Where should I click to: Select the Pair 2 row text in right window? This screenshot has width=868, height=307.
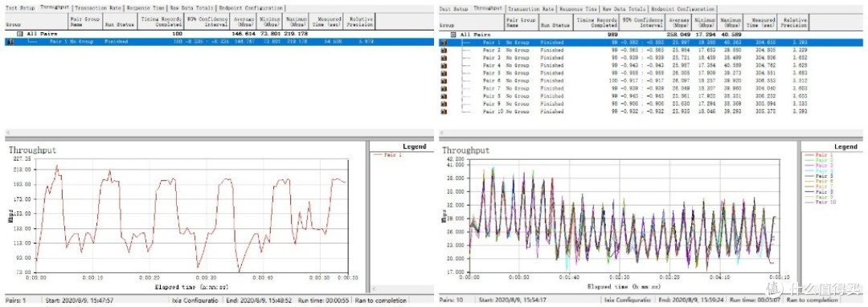(492, 50)
